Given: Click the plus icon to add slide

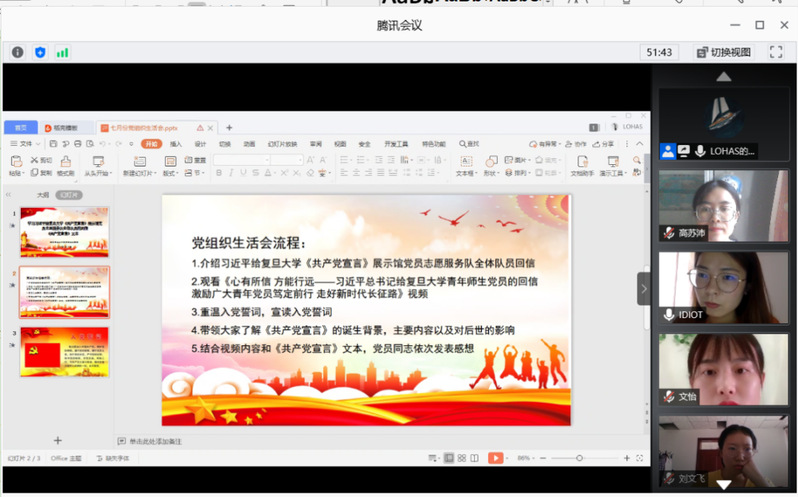Looking at the screenshot, I should [x=57, y=440].
